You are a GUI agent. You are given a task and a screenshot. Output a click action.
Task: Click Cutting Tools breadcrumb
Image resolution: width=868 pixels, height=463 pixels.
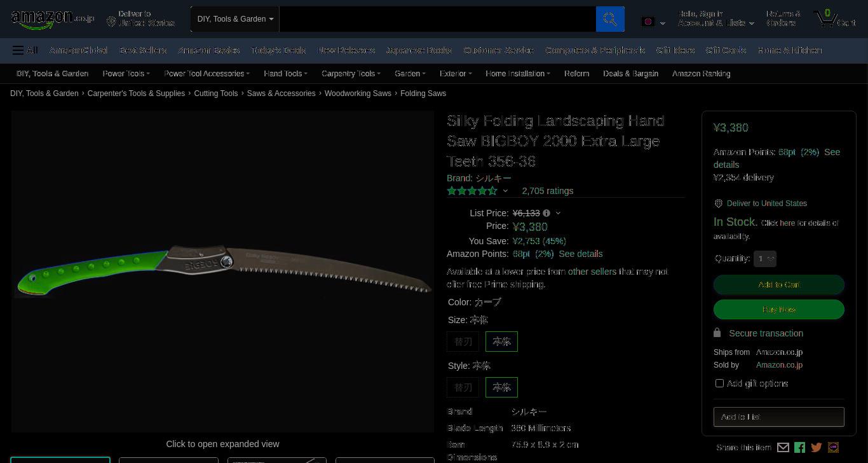pos(215,93)
